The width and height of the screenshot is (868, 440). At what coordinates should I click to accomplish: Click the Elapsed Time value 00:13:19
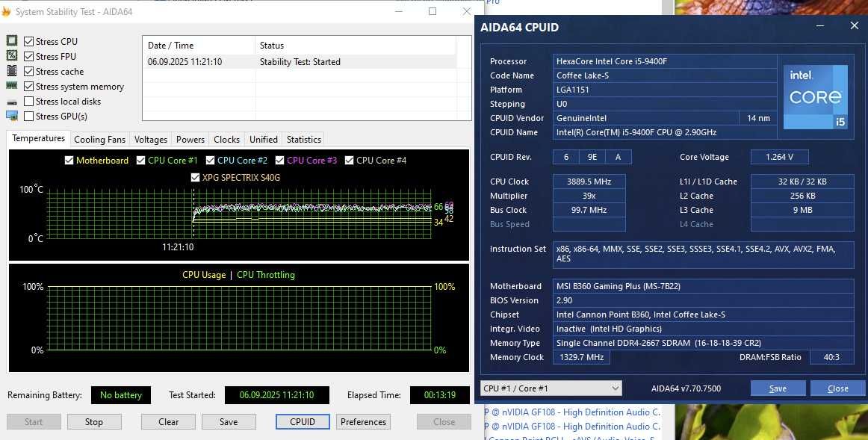click(x=439, y=395)
